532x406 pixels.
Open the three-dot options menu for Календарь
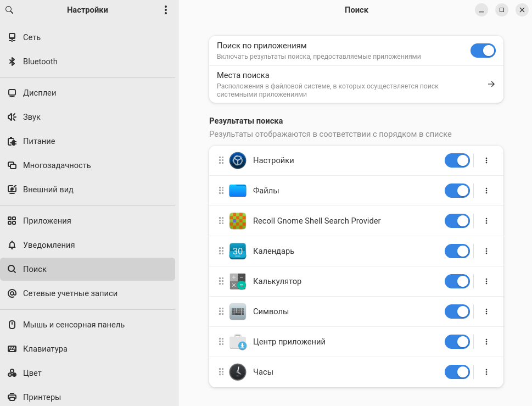(x=486, y=251)
